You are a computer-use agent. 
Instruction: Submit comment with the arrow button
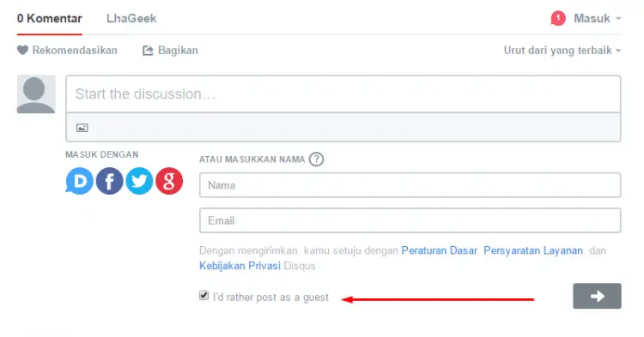pos(597,296)
